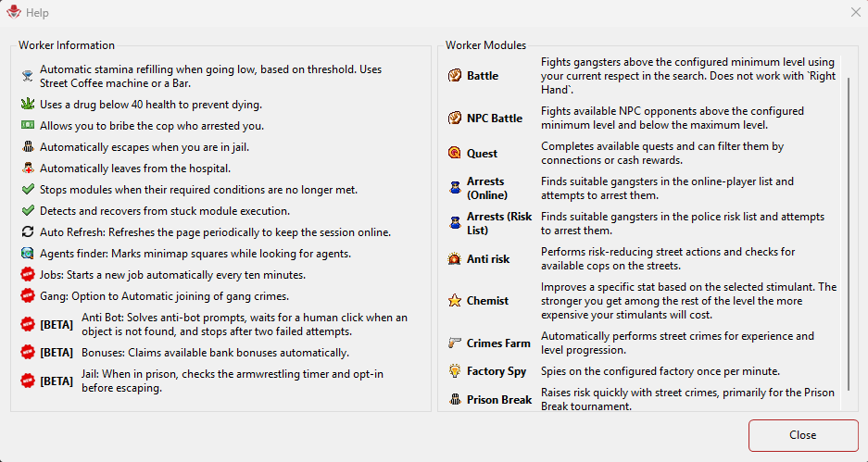Screen dimensions: 868x462
Task: Click the green checkmark beside stuck module detection
Action: coord(28,211)
